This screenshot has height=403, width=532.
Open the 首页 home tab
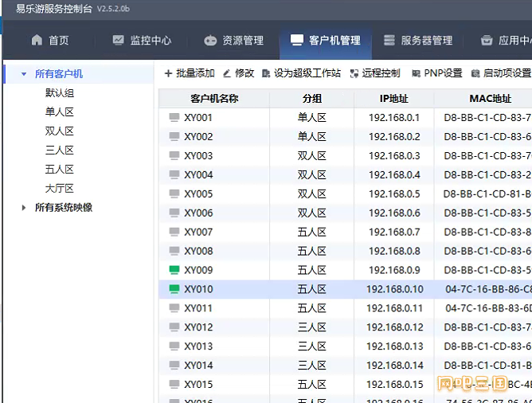tap(49, 41)
